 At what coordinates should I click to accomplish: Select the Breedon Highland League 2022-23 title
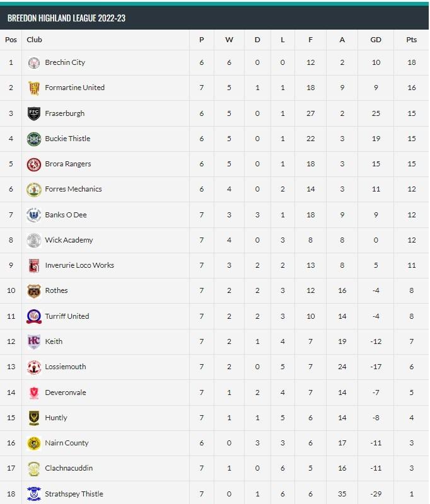[x=67, y=18]
